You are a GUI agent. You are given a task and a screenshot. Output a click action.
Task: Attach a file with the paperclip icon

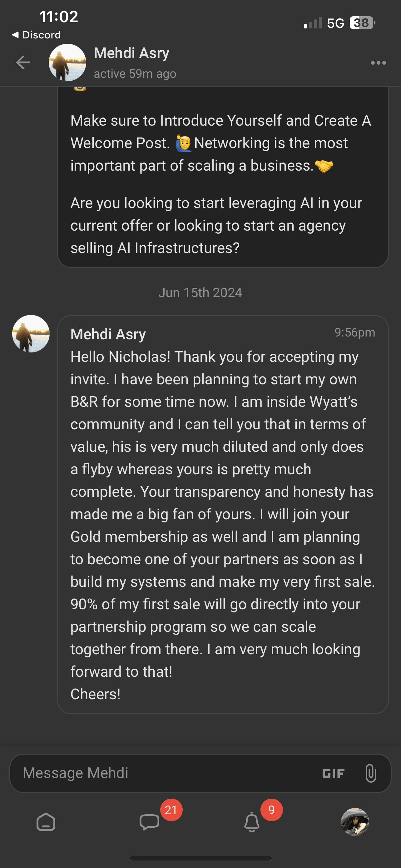pos(370,773)
